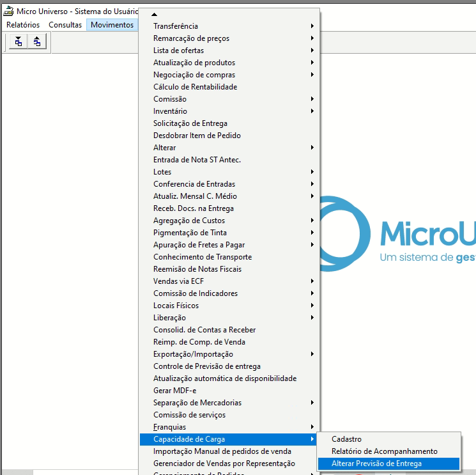Click the Micro Universo title bar icon
This screenshot has height=475, width=476.
tap(8, 12)
